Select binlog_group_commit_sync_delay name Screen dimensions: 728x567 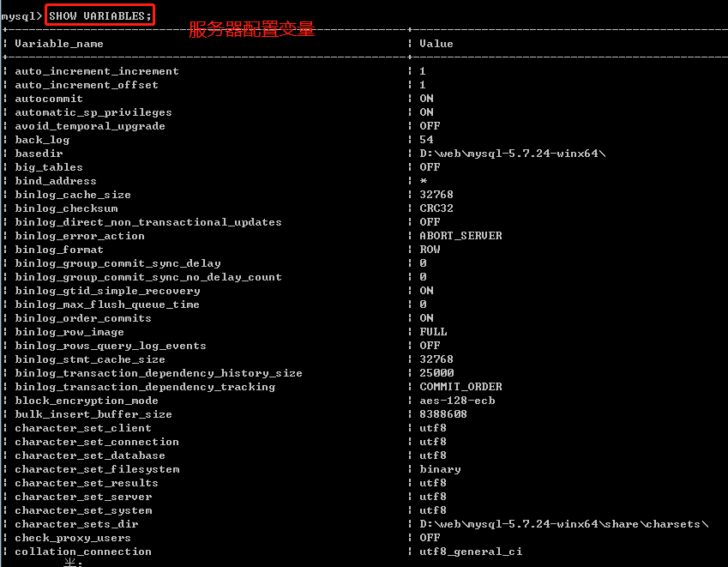[x=118, y=263]
